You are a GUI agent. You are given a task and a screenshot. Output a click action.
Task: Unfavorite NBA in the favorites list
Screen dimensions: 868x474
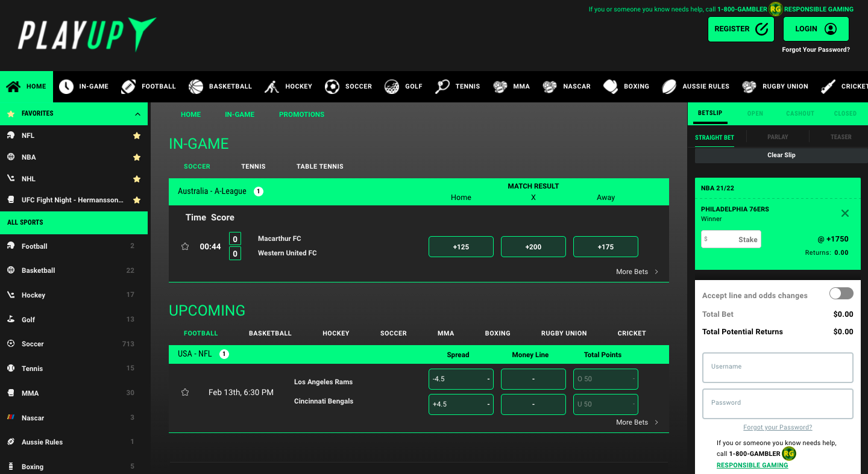[137, 157]
